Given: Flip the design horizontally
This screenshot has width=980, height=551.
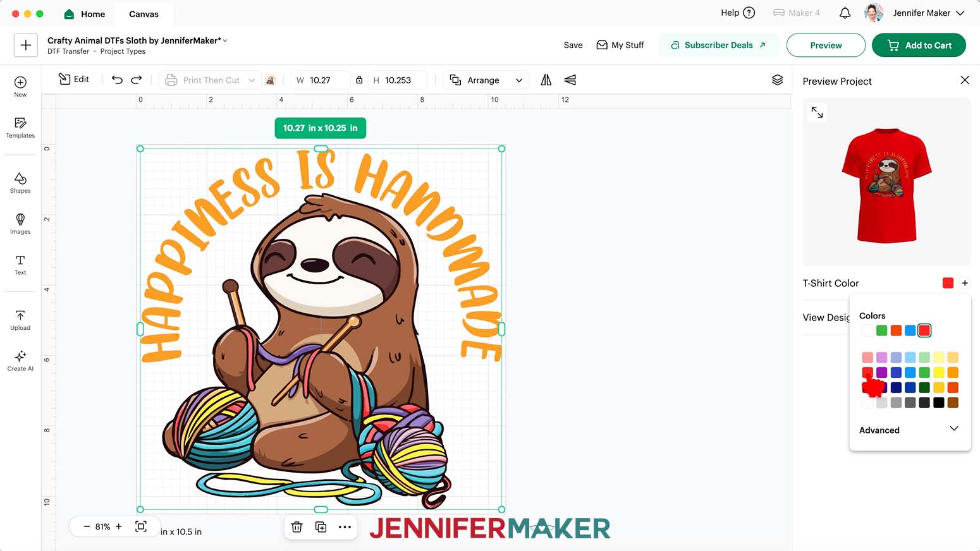Looking at the screenshot, I should click(x=546, y=80).
